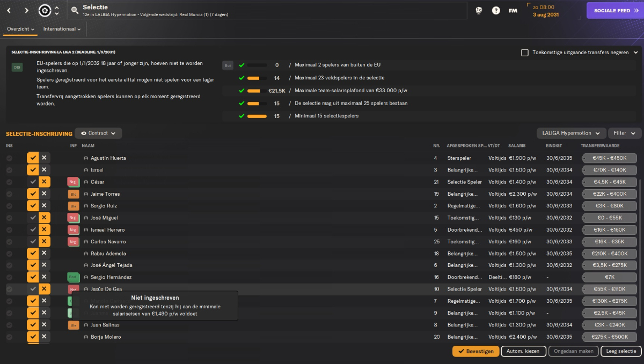Image resolution: width=644 pixels, height=364 pixels.
Task: Click the search magnifier icon
Action: coord(75,10)
